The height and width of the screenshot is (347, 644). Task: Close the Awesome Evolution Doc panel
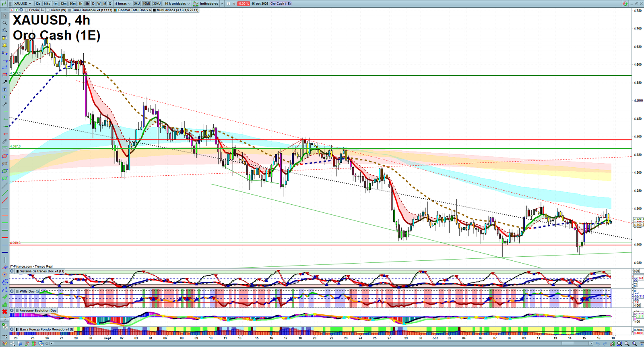12,310
